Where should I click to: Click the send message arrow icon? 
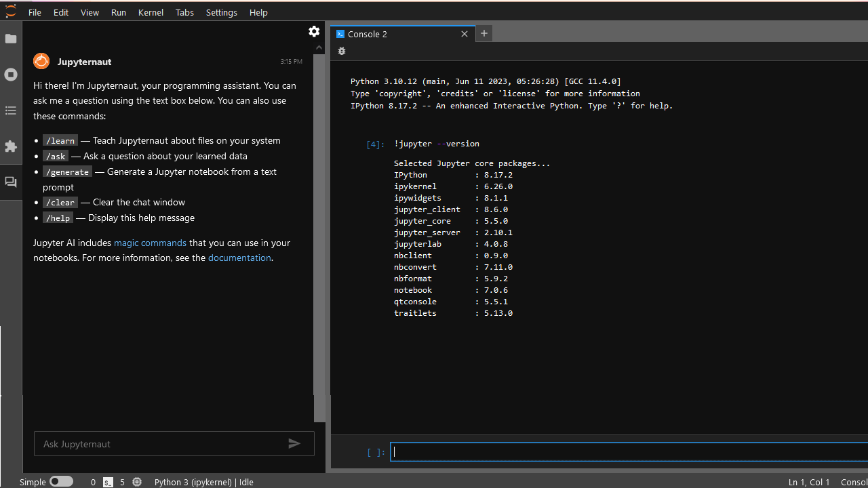(294, 443)
